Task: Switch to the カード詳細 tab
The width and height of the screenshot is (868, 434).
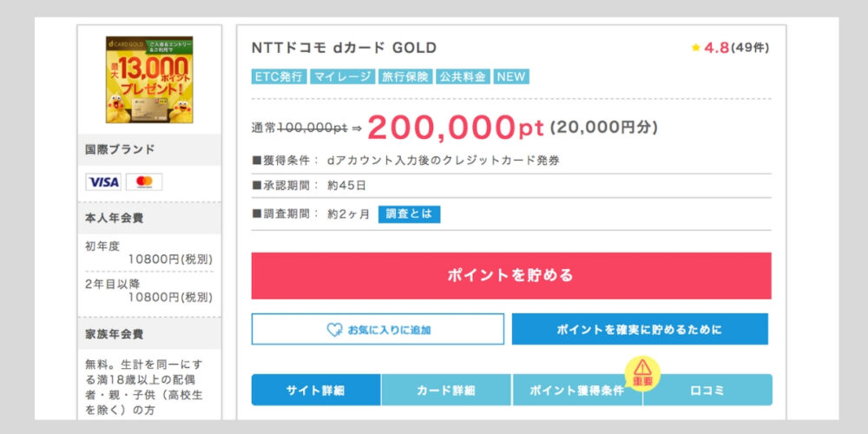Action: point(446,390)
